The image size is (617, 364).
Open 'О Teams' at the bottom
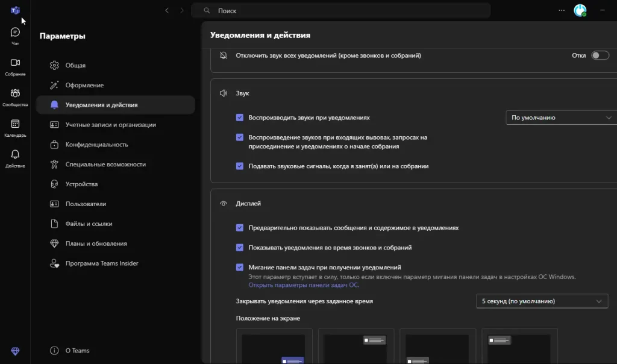pyautogui.click(x=77, y=351)
